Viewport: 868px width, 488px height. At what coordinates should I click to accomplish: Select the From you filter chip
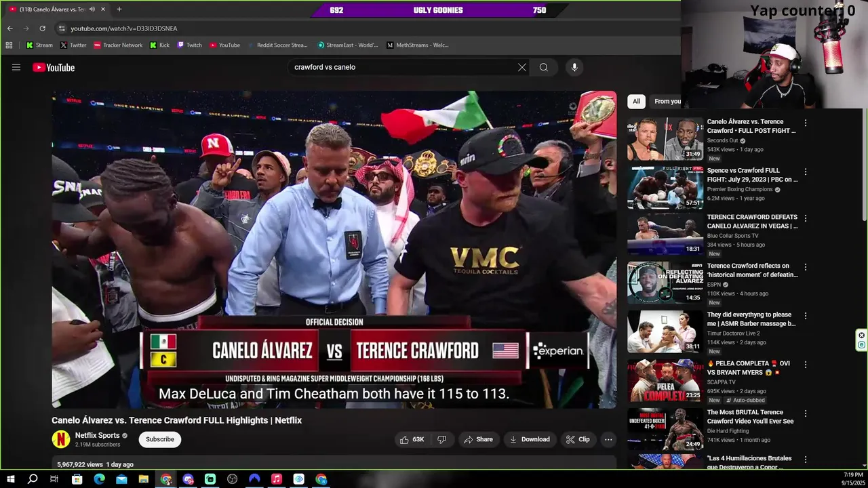point(667,102)
